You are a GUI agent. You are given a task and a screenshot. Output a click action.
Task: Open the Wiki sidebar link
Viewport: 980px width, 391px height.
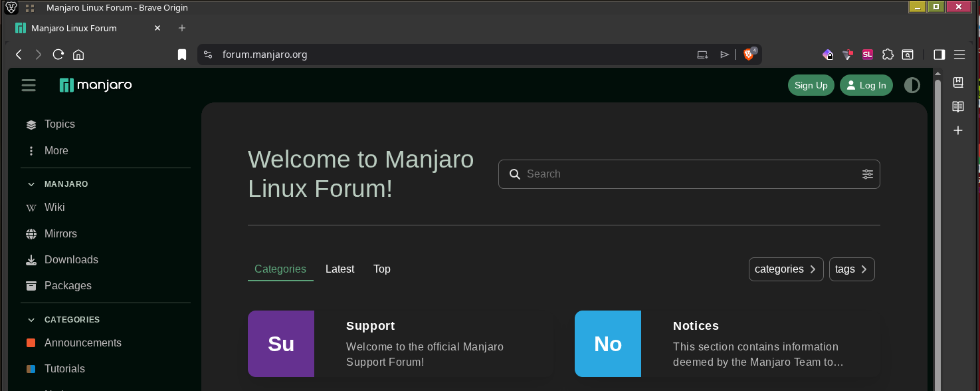(54, 207)
